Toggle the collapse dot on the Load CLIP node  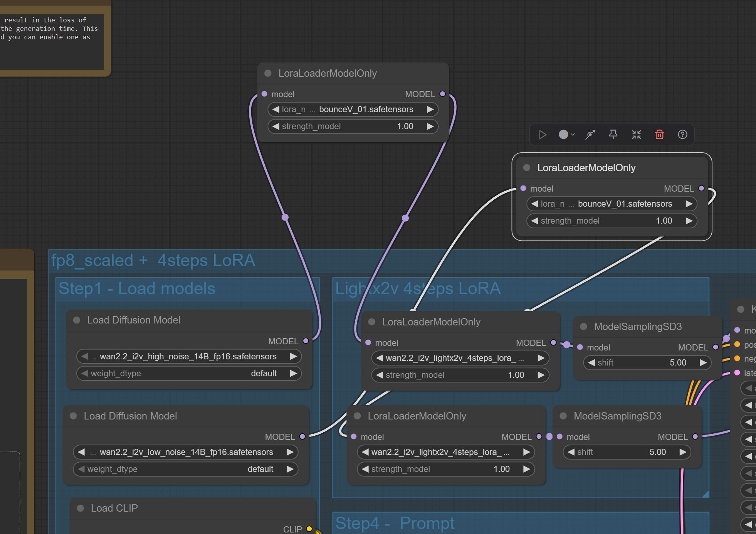point(81,508)
